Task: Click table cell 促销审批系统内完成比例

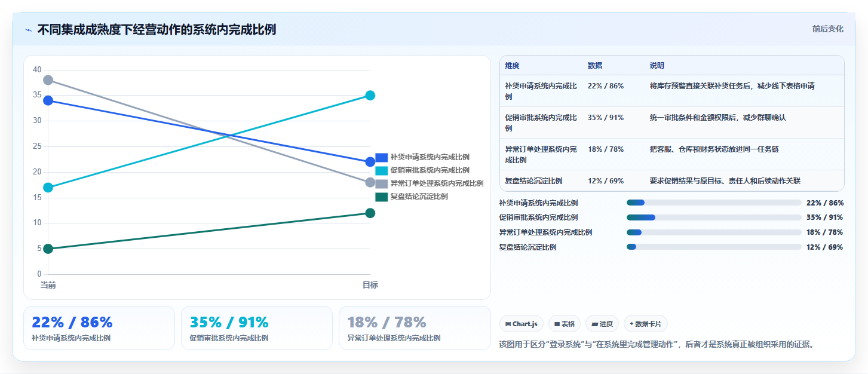Action: pyautogui.click(x=541, y=123)
